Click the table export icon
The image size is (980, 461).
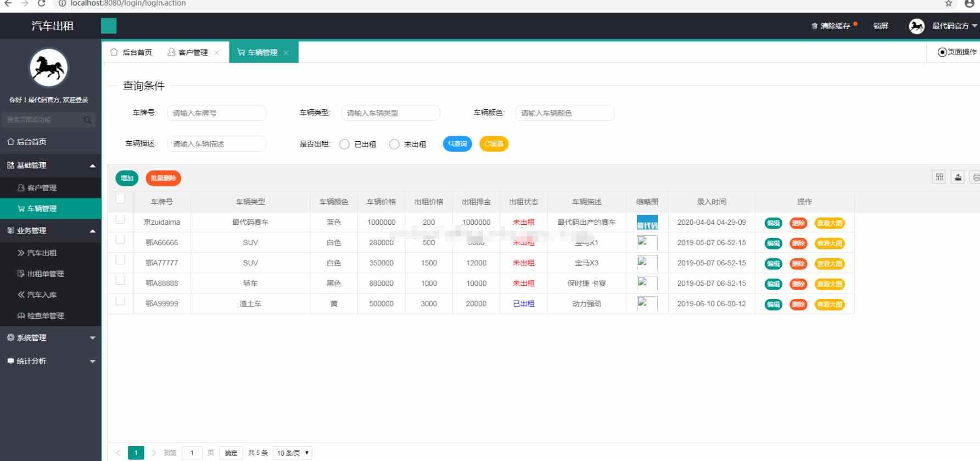[x=958, y=177]
